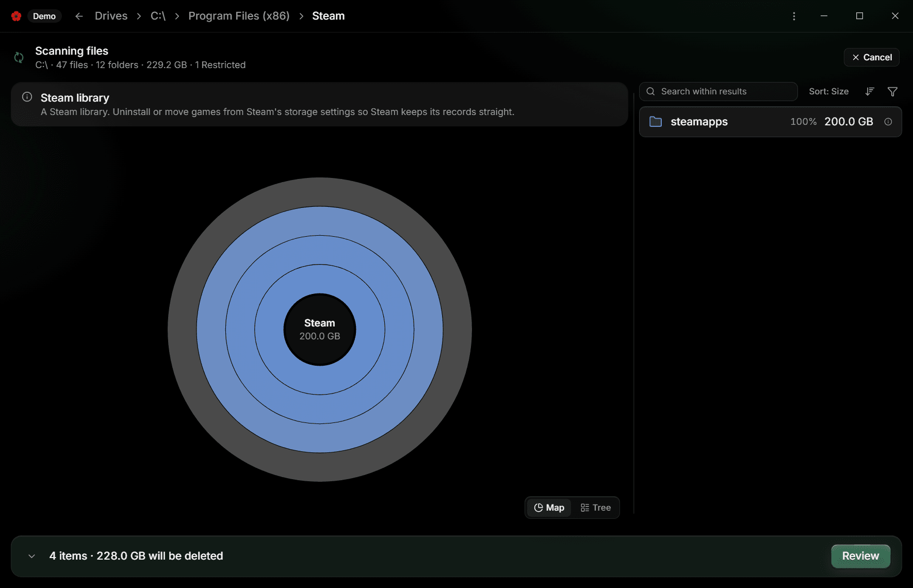Screen dimensions: 913x588
Task: Click the steamapps folder icon
Action: click(x=656, y=122)
